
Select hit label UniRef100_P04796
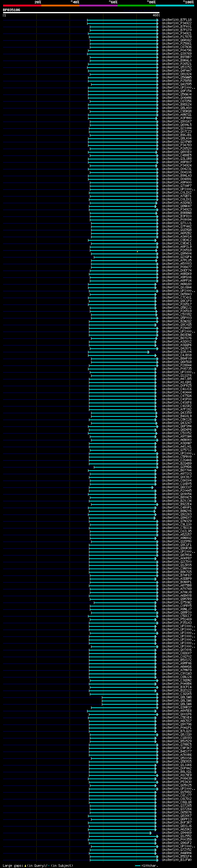176,50
